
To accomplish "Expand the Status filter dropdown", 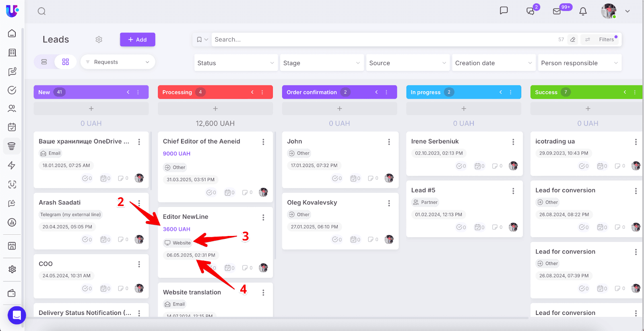I will (236, 63).
